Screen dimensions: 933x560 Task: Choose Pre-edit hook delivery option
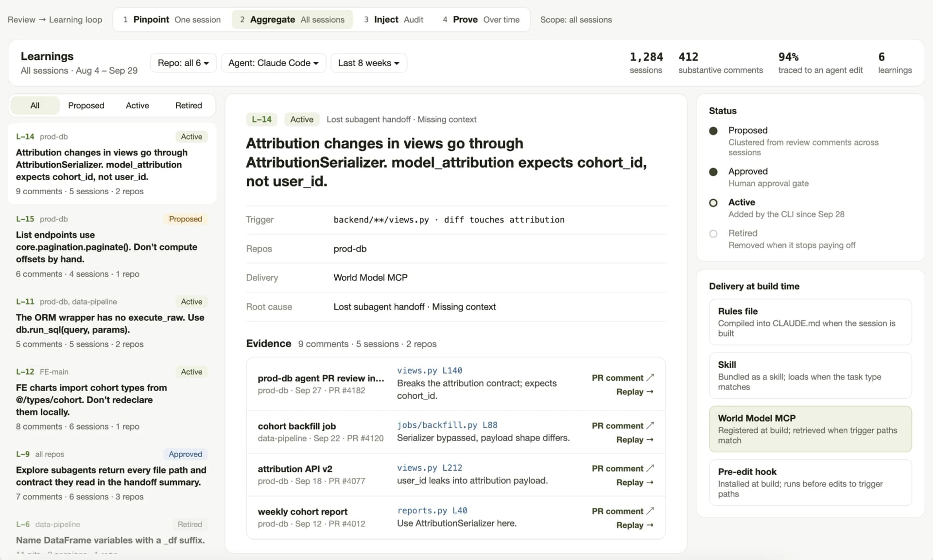[810, 482]
